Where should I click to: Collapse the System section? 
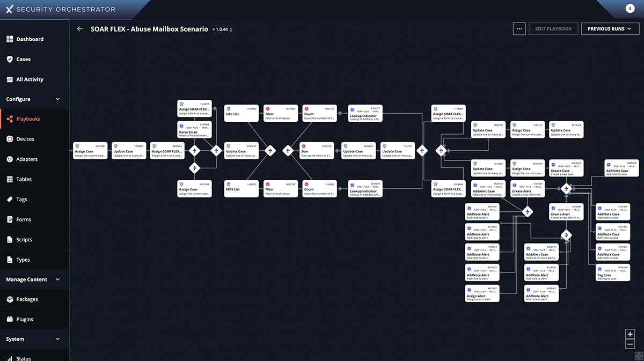pyautogui.click(x=57, y=339)
